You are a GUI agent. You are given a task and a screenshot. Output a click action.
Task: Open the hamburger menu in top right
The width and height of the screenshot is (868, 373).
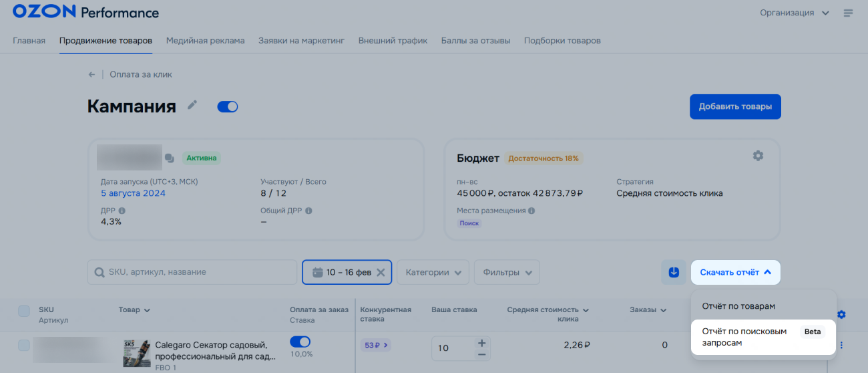tap(849, 13)
